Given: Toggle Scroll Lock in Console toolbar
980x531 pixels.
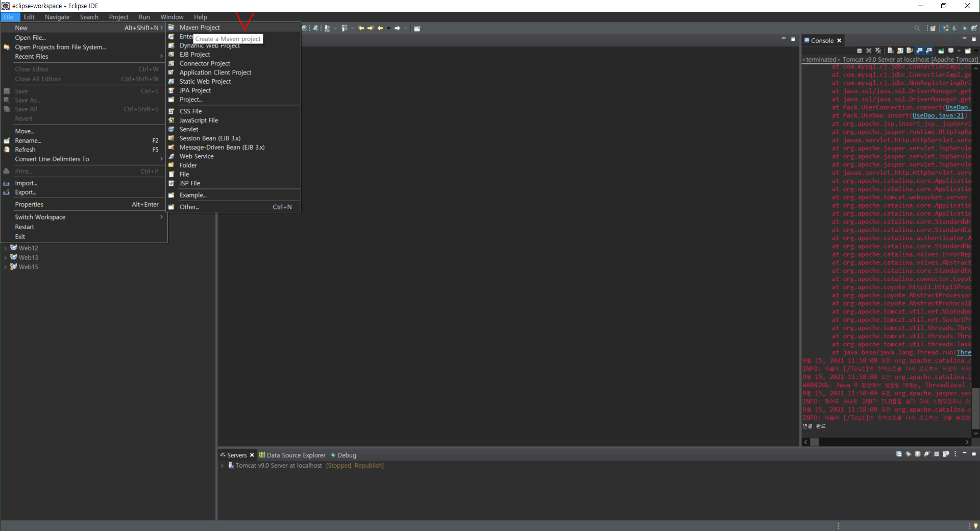Looking at the screenshot, I should [x=900, y=51].
